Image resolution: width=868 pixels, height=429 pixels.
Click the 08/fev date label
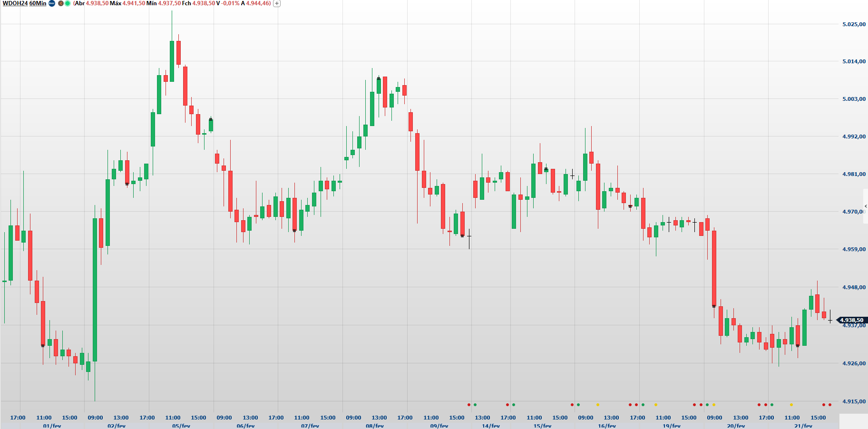(x=375, y=426)
